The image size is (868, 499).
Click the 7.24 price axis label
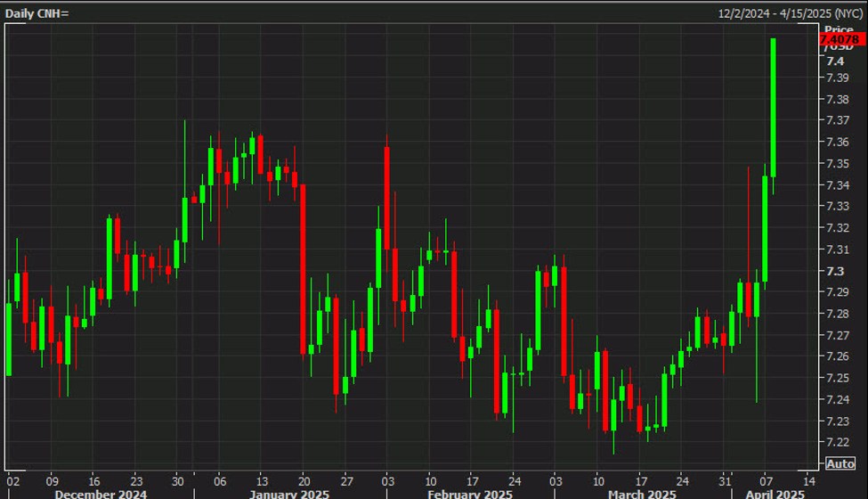[x=837, y=399]
